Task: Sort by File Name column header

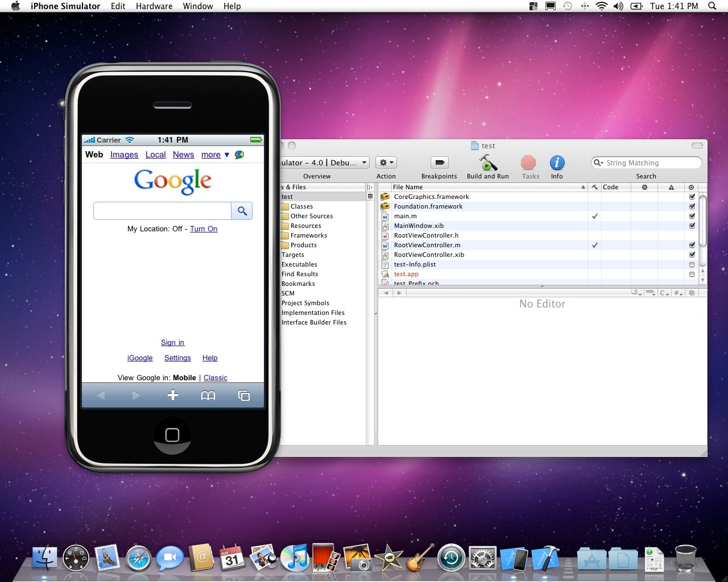Action: [489, 187]
